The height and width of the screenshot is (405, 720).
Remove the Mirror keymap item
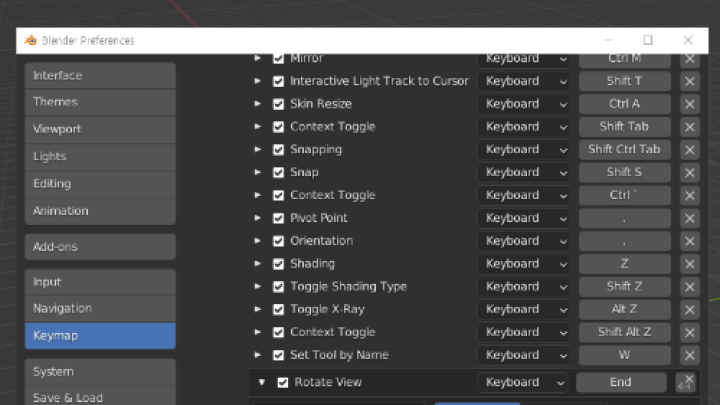[689, 58]
